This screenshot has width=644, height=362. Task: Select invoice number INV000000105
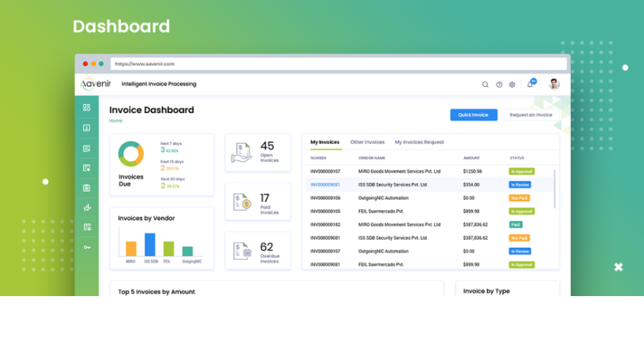pos(326,211)
